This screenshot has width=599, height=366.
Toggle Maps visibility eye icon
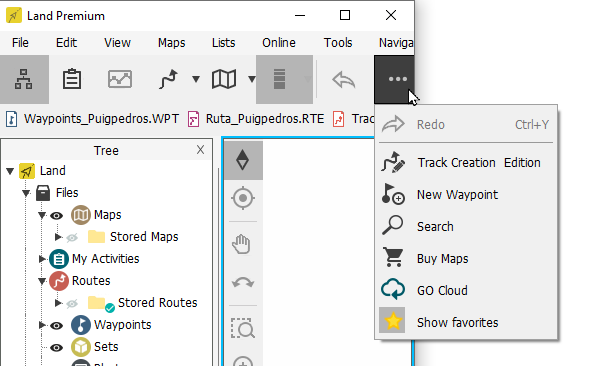(x=57, y=215)
